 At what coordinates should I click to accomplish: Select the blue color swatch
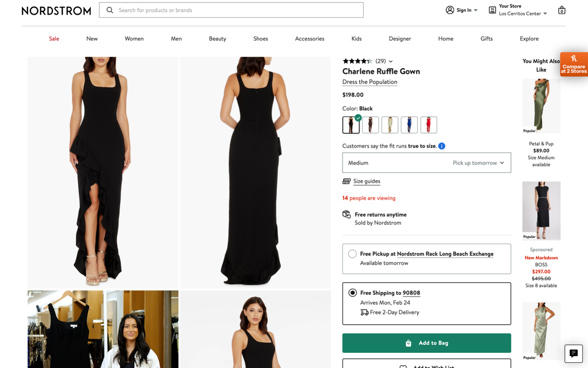(409, 125)
